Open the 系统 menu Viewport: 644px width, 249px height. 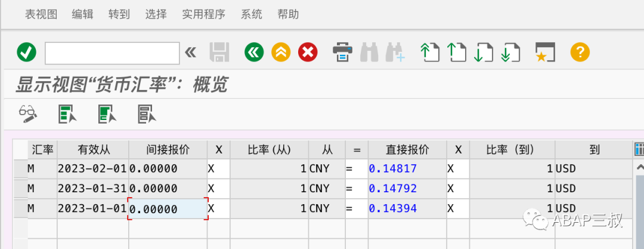pos(252,14)
